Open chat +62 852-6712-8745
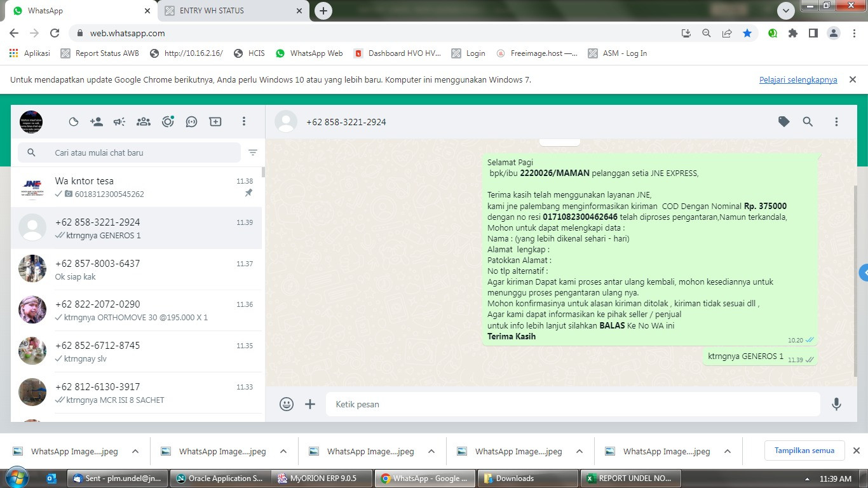868x488 pixels. (x=136, y=351)
